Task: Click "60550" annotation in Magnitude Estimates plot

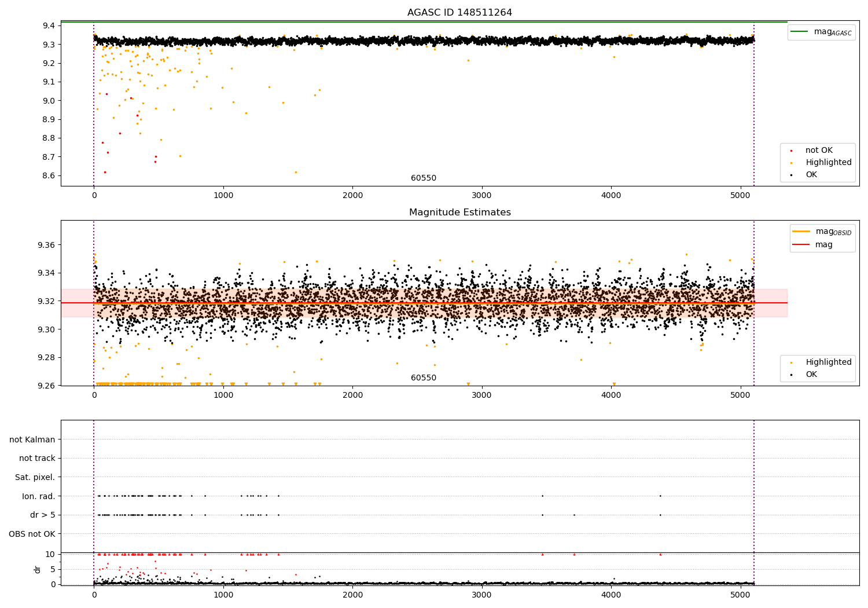Action: pyautogui.click(x=424, y=378)
